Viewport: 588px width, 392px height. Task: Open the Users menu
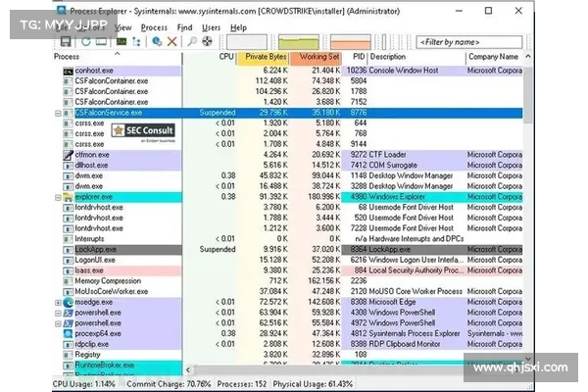coord(211,27)
